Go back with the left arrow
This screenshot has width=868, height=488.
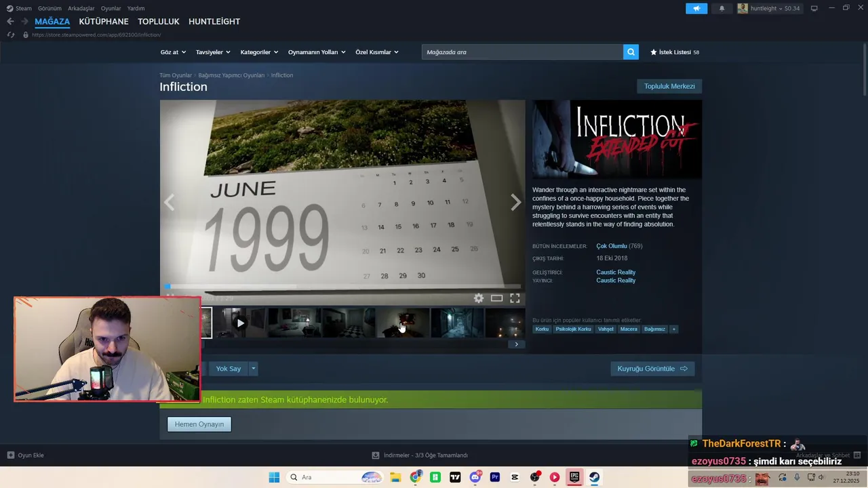[10, 22]
